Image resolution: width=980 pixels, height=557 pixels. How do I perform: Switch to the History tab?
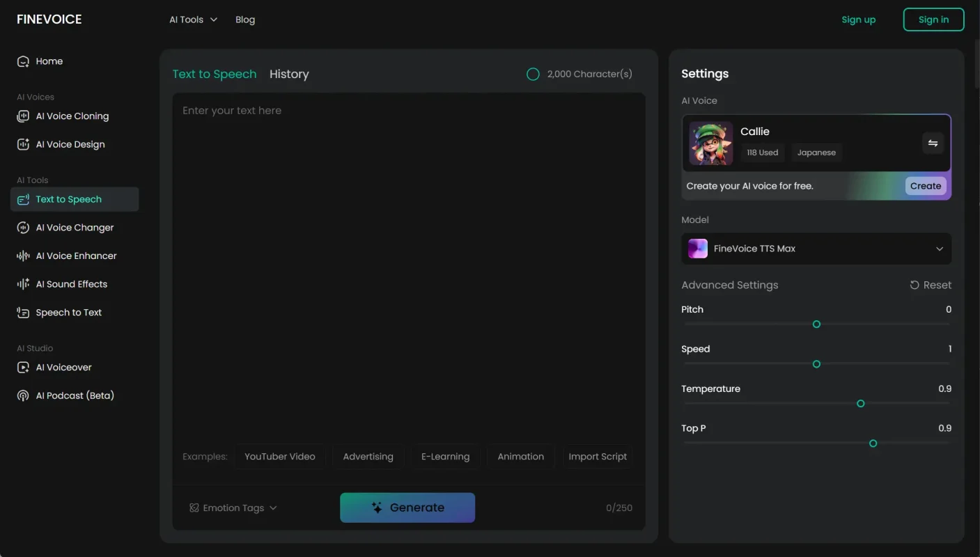(289, 74)
